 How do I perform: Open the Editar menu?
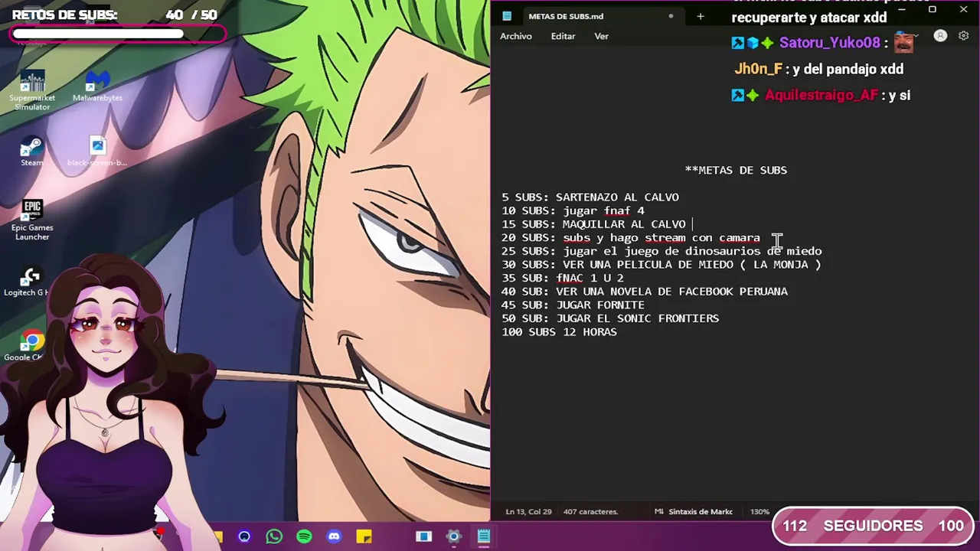point(563,36)
